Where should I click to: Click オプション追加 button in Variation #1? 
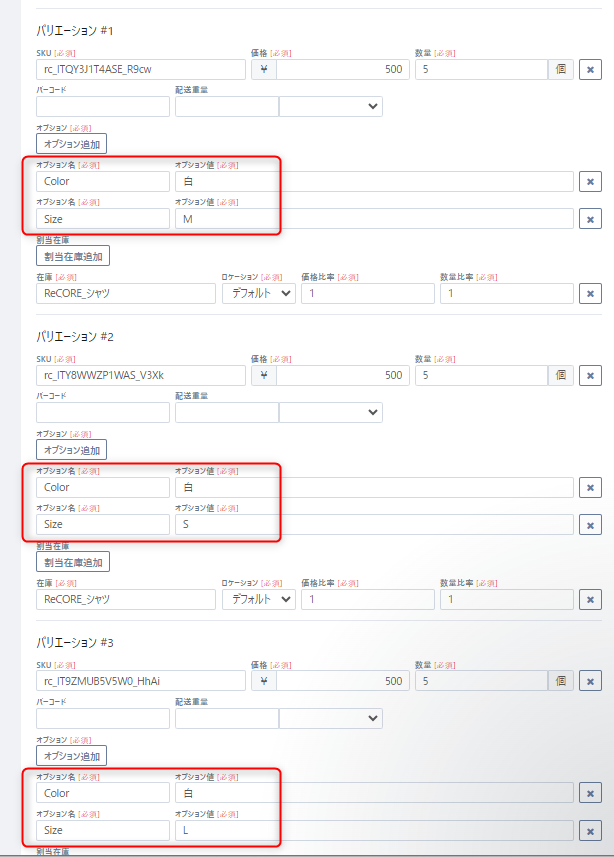71,144
